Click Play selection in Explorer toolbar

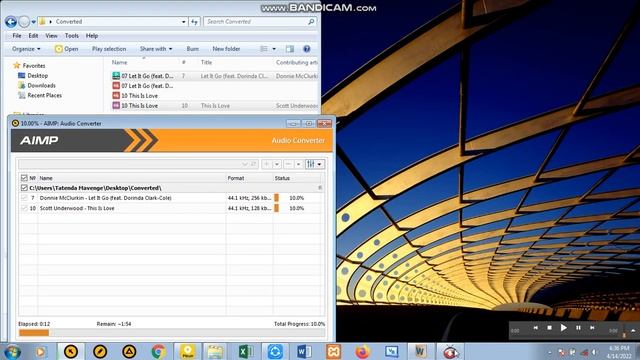pyautogui.click(x=109, y=49)
